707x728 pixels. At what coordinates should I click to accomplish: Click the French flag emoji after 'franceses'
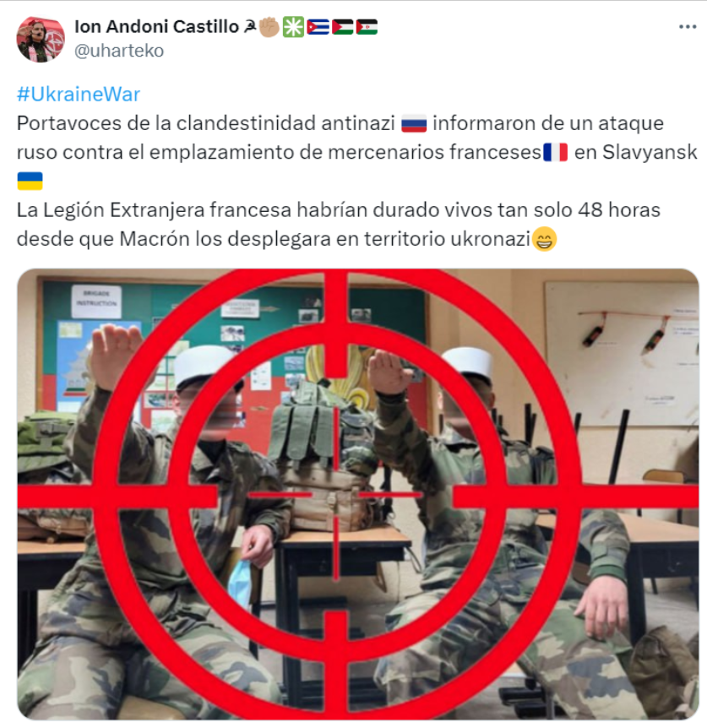(x=555, y=152)
